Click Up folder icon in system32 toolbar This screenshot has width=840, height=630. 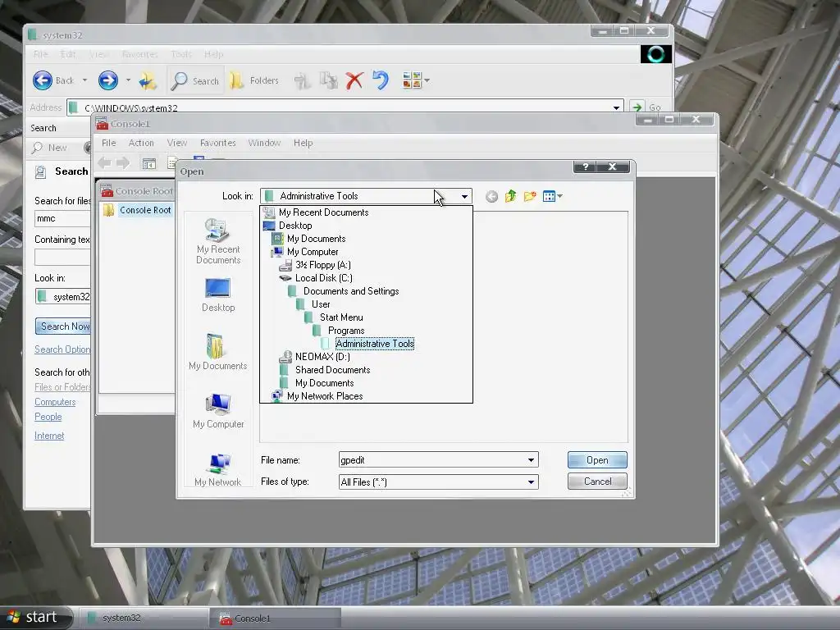pos(148,80)
